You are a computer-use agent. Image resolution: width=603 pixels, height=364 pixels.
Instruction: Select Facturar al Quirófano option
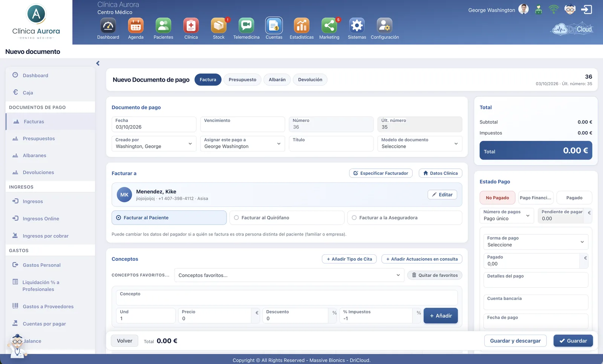tap(287, 218)
